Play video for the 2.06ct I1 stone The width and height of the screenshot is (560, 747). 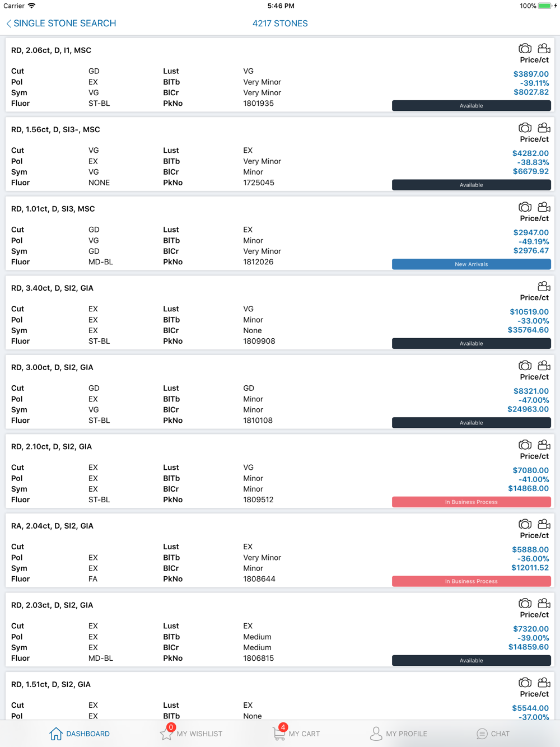click(544, 49)
